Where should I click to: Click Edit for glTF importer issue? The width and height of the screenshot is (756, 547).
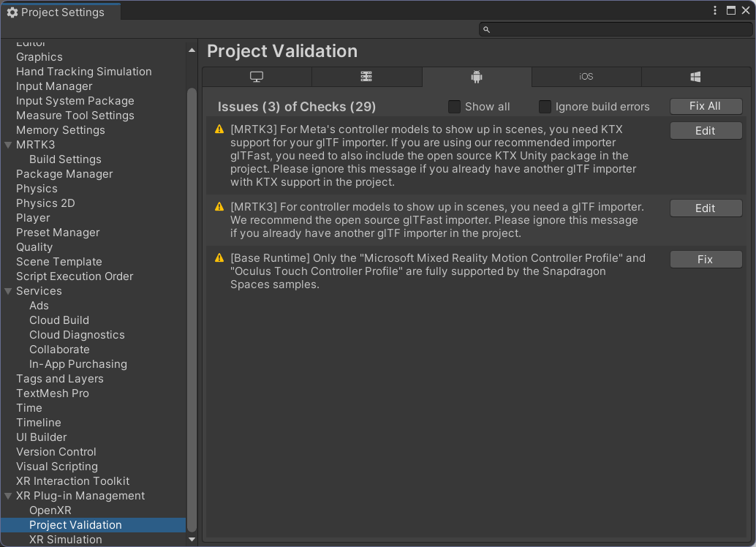706,208
